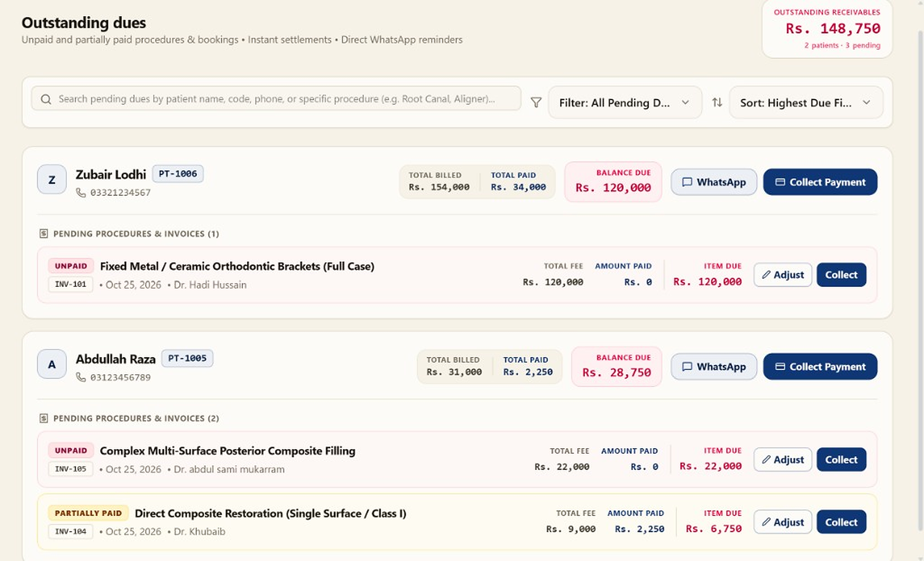This screenshot has height=561, width=924.
Task: Click phone icon beside 03123456789
Action: [81, 377]
